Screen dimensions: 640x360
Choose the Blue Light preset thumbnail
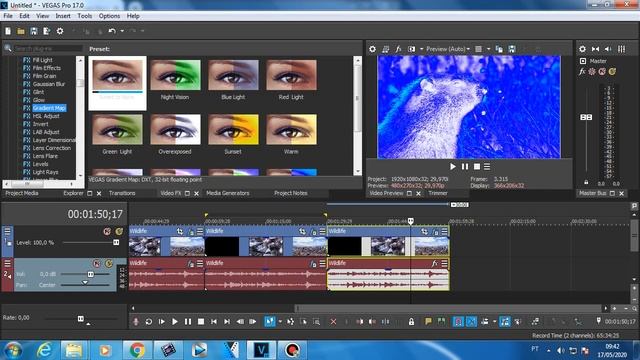[233, 75]
